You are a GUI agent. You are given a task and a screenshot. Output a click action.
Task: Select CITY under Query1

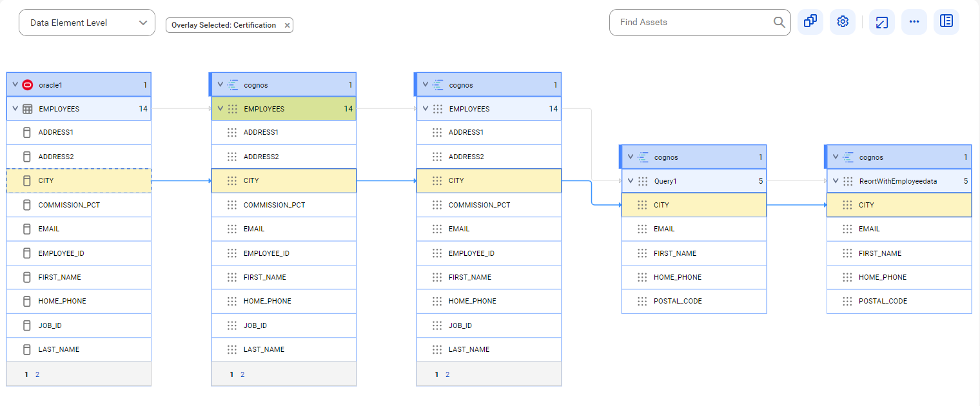pos(694,205)
